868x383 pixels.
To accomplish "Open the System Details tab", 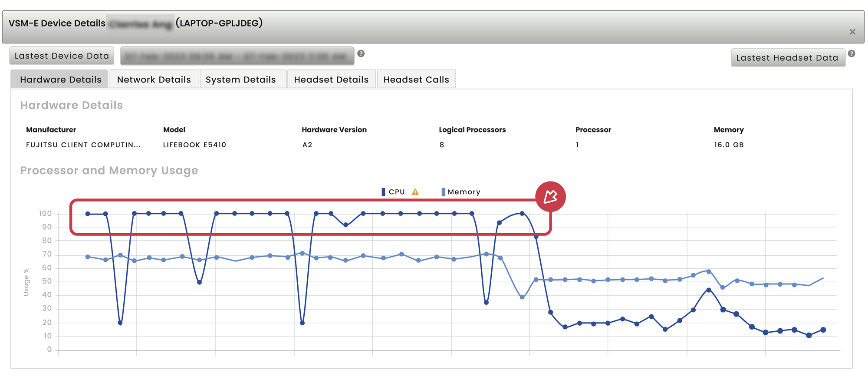I will [x=240, y=79].
